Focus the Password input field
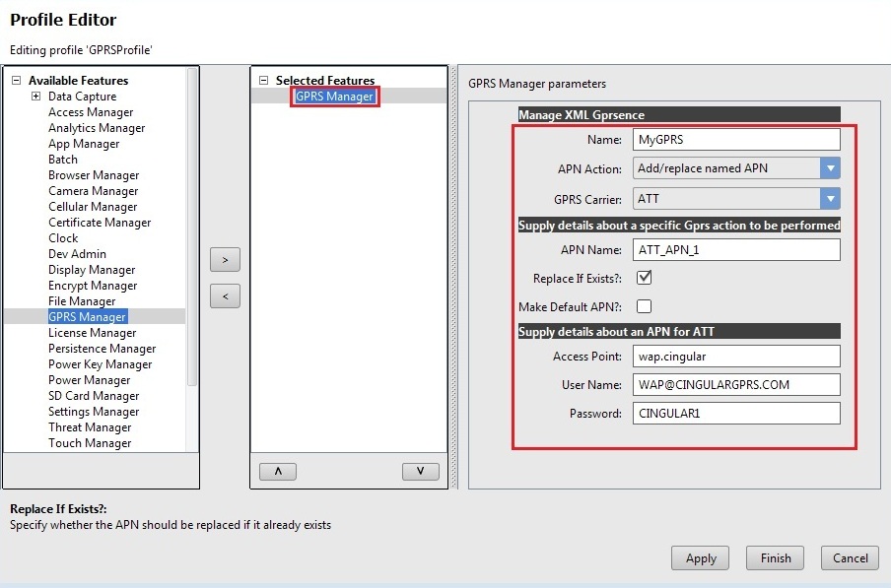The height and width of the screenshot is (588, 891). tap(735, 414)
